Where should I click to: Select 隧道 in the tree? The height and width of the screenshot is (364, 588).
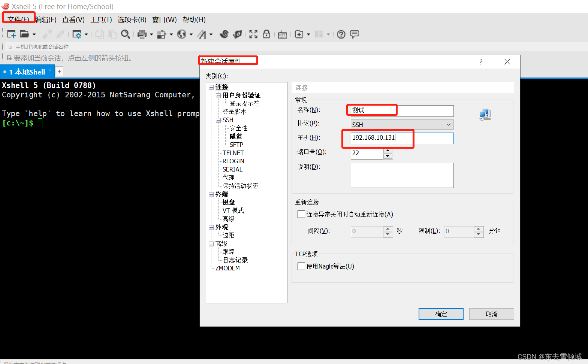[x=236, y=136]
